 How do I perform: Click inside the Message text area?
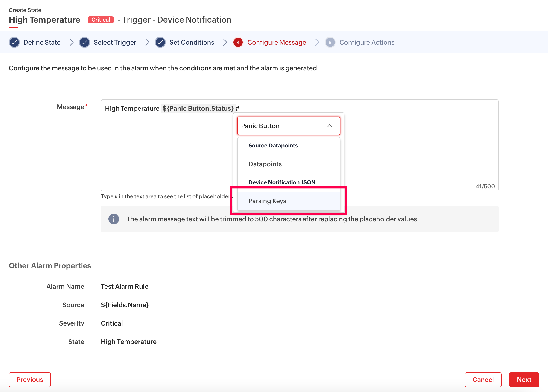[164, 150]
